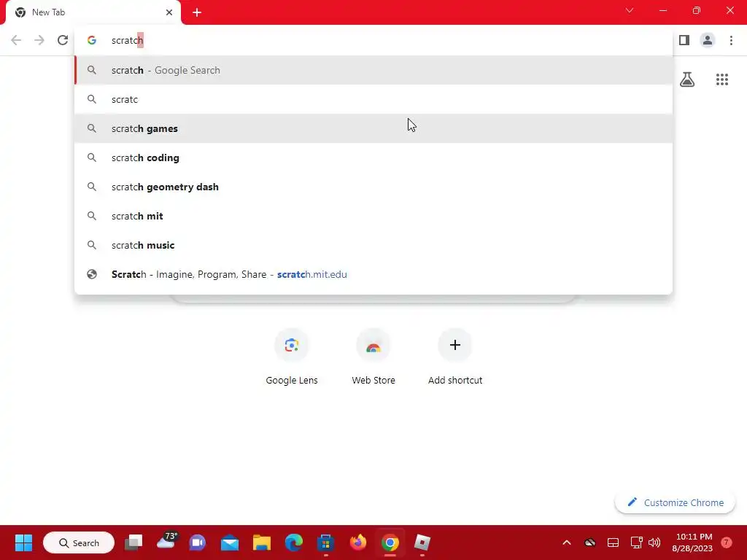Screen dimensions: 747x560
Task: Open Microsoft Edge from taskbar
Action: [x=293, y=542]
